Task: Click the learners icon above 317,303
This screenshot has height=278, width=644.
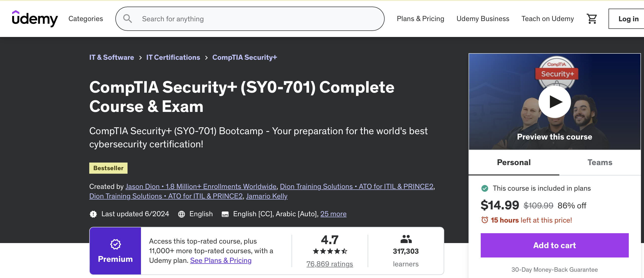Action: (x=406, y=239)
